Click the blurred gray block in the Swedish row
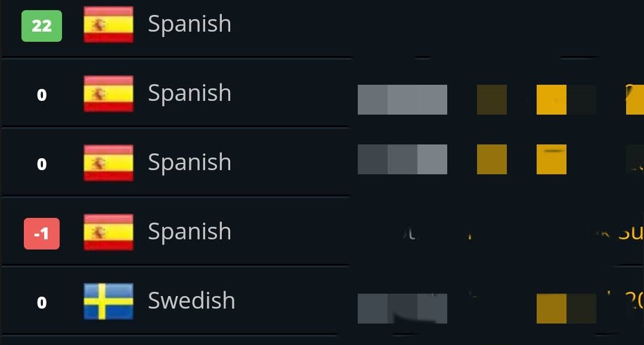 (402, 308)
